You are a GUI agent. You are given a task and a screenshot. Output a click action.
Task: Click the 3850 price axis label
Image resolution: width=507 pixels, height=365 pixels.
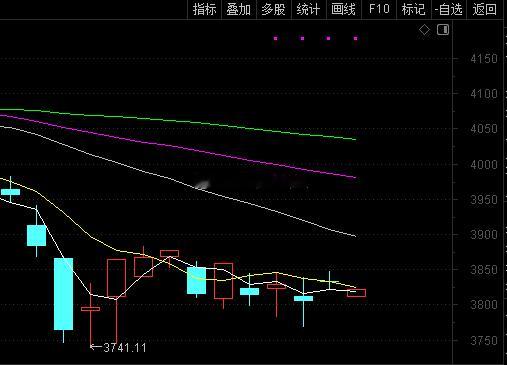click(x=484, y=270)
